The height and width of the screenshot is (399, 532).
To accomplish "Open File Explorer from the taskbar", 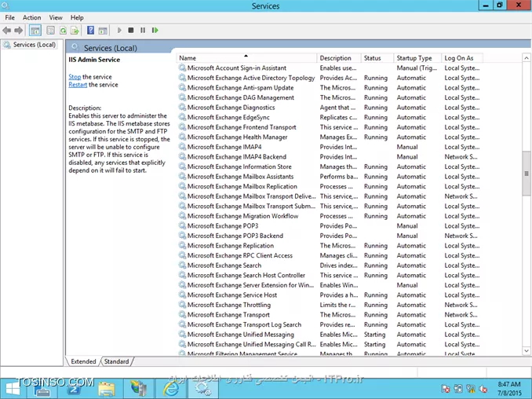I will click(x=107, y=389).
